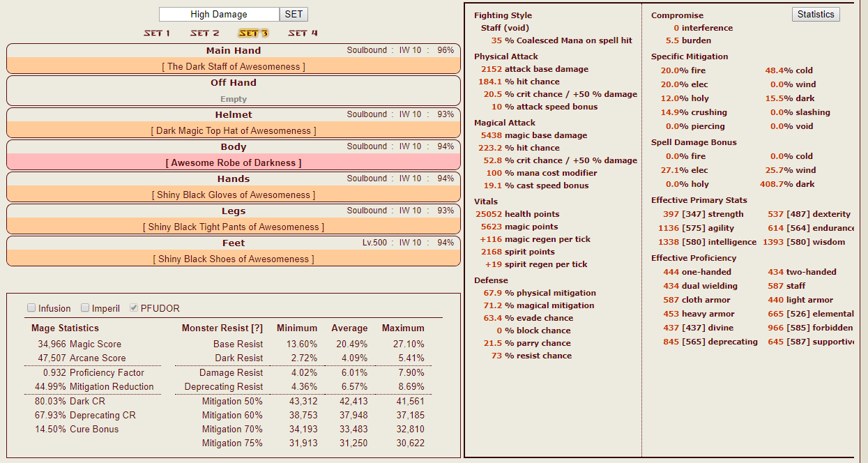
Task: Enable the Infusion checkbox
Action: 31,308
